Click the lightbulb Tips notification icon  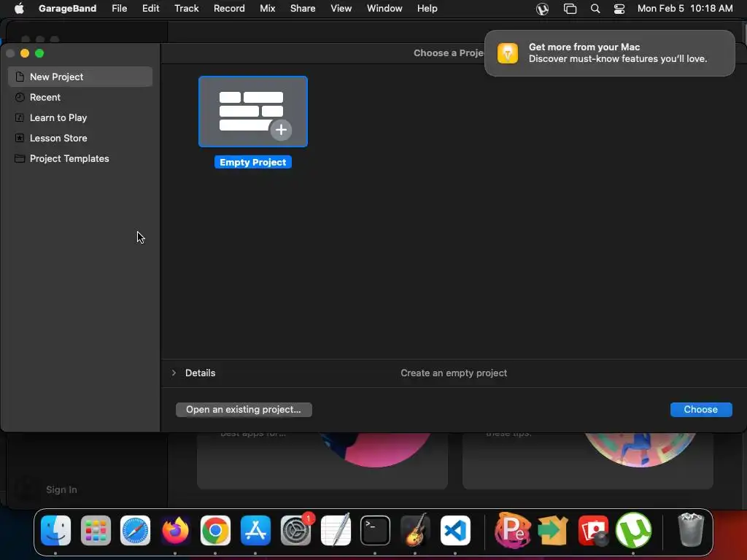(x=508, y=52)
